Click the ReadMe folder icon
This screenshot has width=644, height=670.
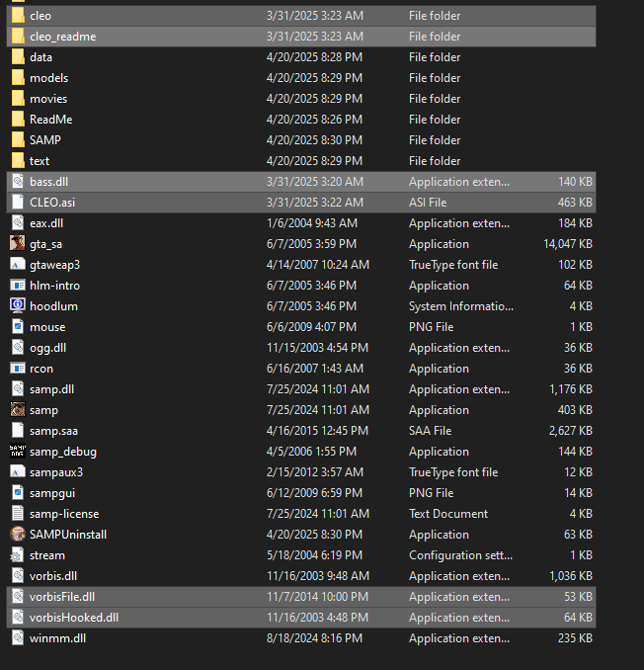coord(18,120)
